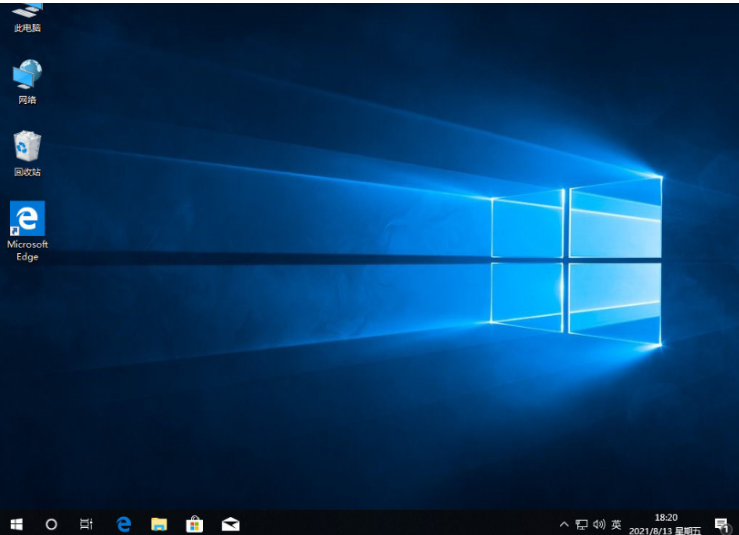Click the Show Desktop strip at the taskbar's far edge
The image size is (739, 535).
coord(737,523)
